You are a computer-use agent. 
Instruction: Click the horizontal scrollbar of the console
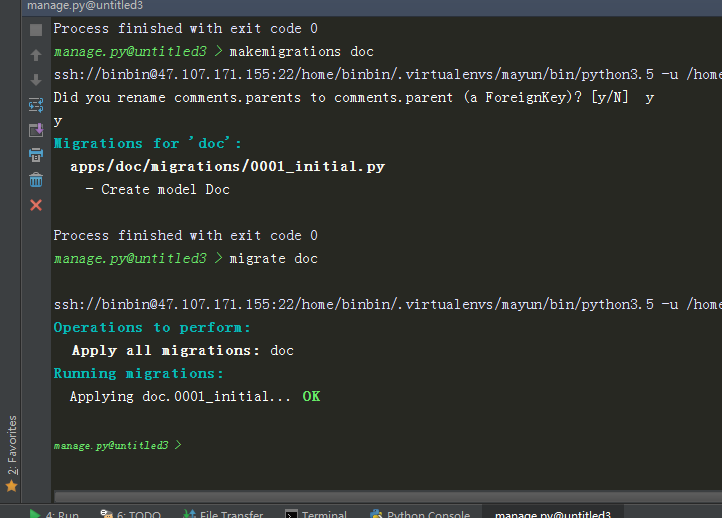[x=388, y=496]
